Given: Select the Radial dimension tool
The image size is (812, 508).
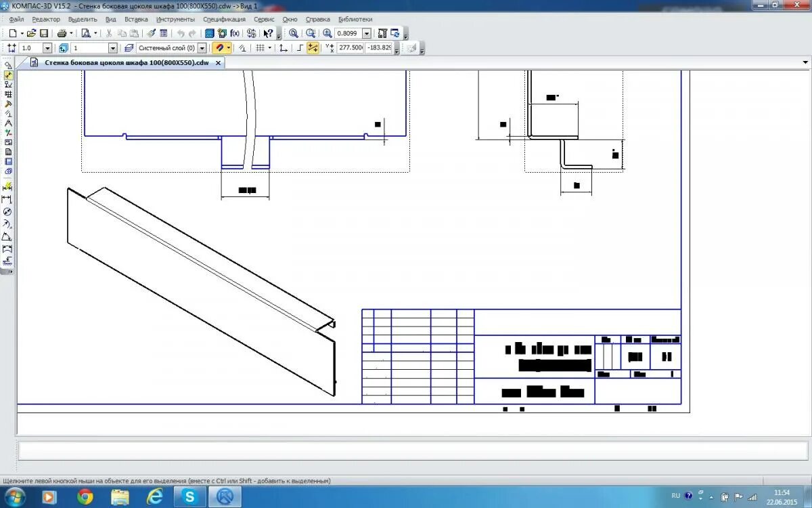Looking at the screenshot, I should (7, 224).
